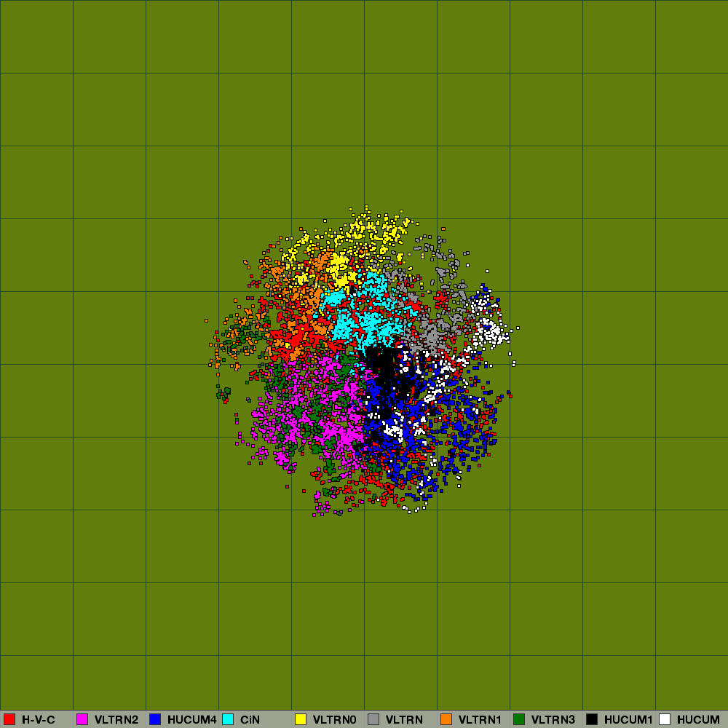The width and height of the screenshot is (728, 728).
Task: Click the gray VLTRN legend swatch
Action: [x=373, y=719]
